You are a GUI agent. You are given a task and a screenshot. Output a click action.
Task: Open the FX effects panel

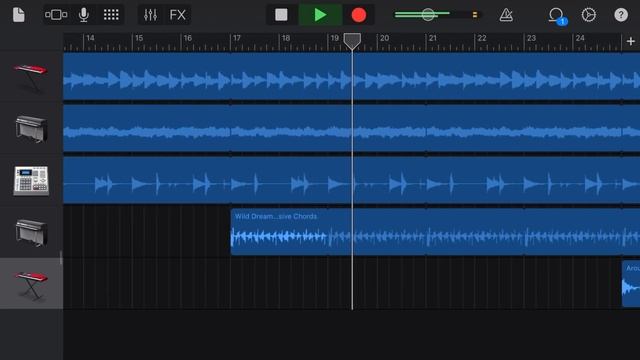coord(178,15)
